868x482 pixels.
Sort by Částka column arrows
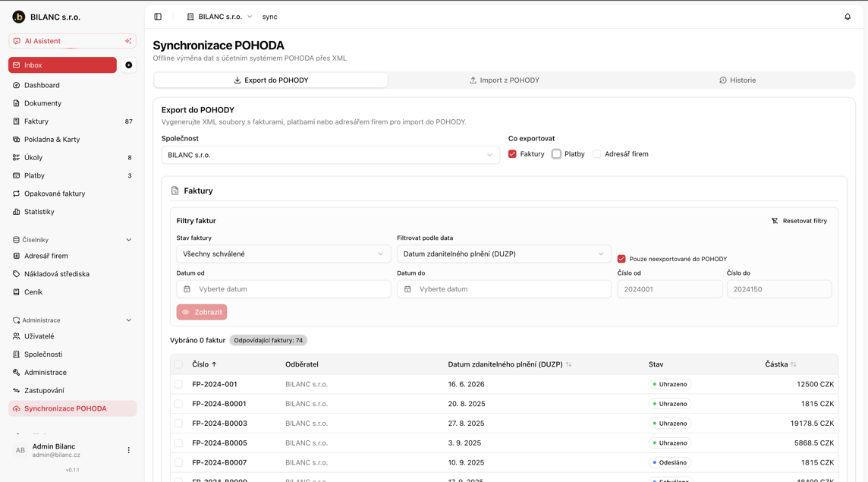tap(794, 364)
